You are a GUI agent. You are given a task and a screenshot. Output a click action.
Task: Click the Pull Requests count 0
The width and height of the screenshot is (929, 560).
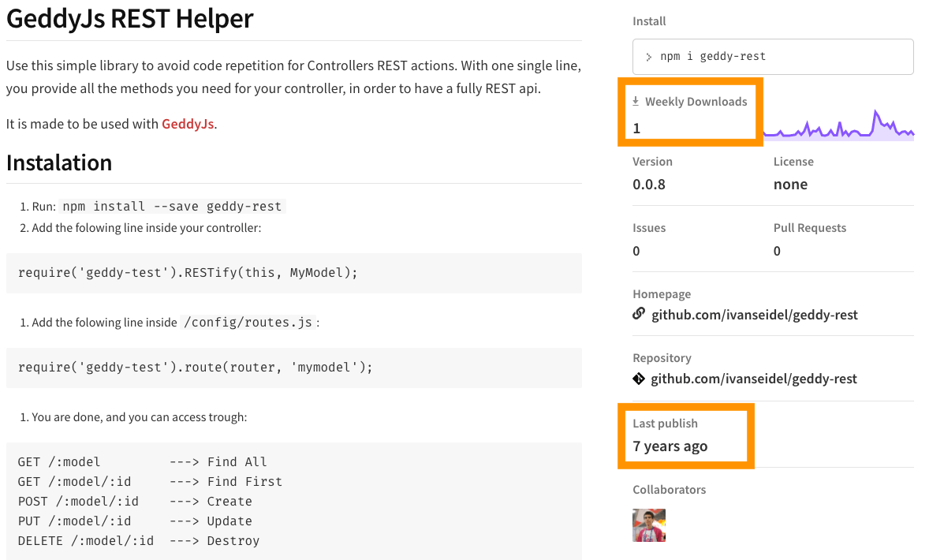(777, 251)
